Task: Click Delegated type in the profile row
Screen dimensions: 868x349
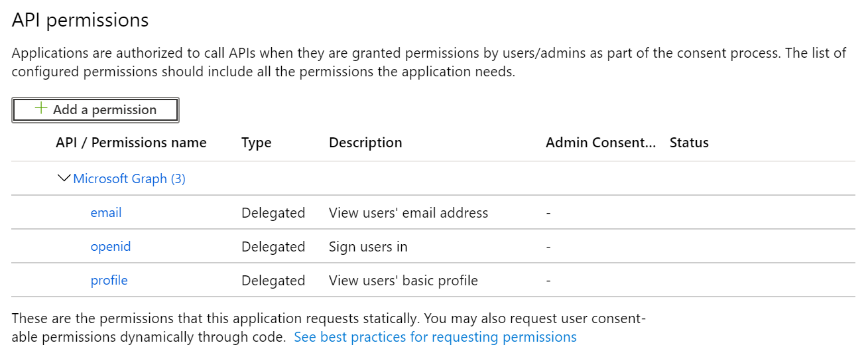Action: coord(273,281)
